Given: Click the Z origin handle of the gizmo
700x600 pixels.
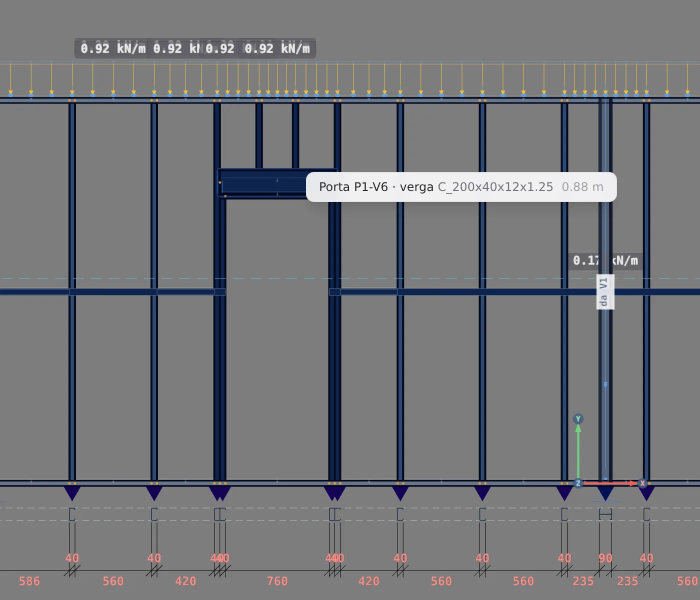Looking at the screenshot, I should click(x=578, y=483).
